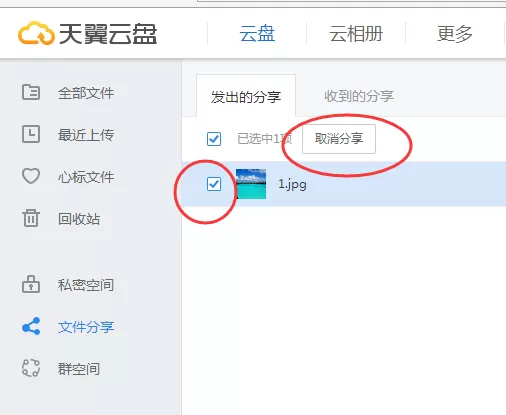Uncheck the select-all checkbox beside 已选中1项
Image resolution: width=506 pixels, height=415 pixels.
pyautogui.click(x=214, y=139)
